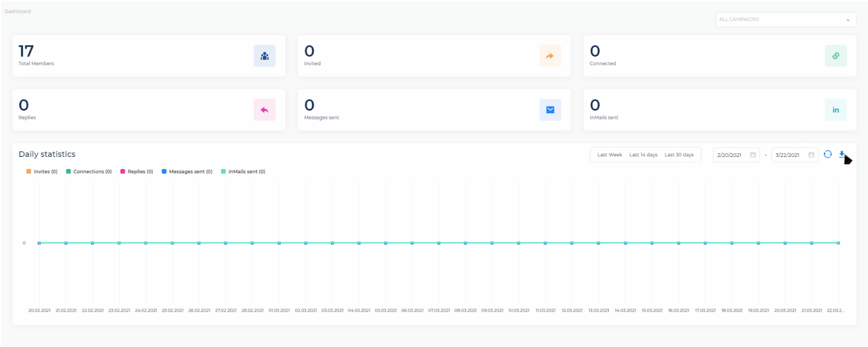Select the Last 14 days range

(x=643, y=155)
